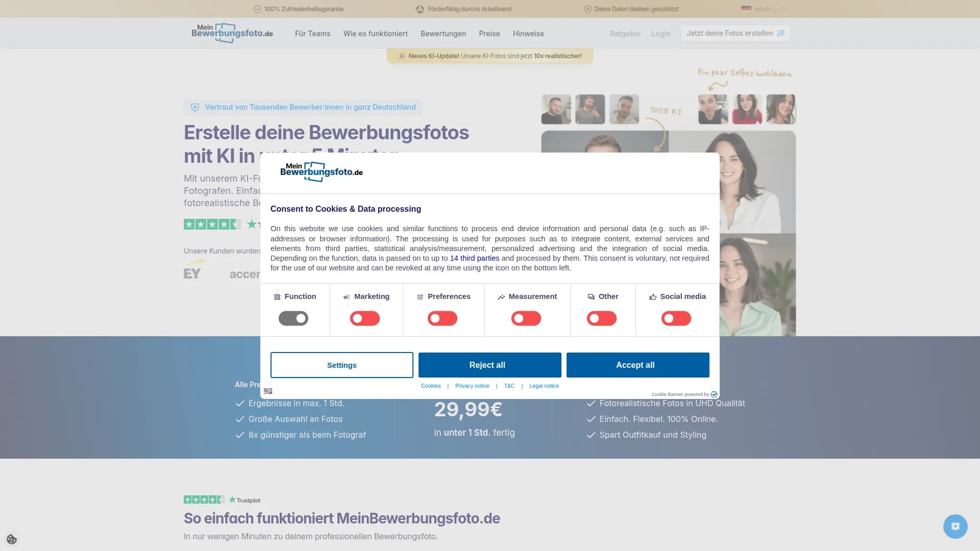Open Hinweise in the navigation
Viewport: 980px width, 551px height.
click(528, 34)
